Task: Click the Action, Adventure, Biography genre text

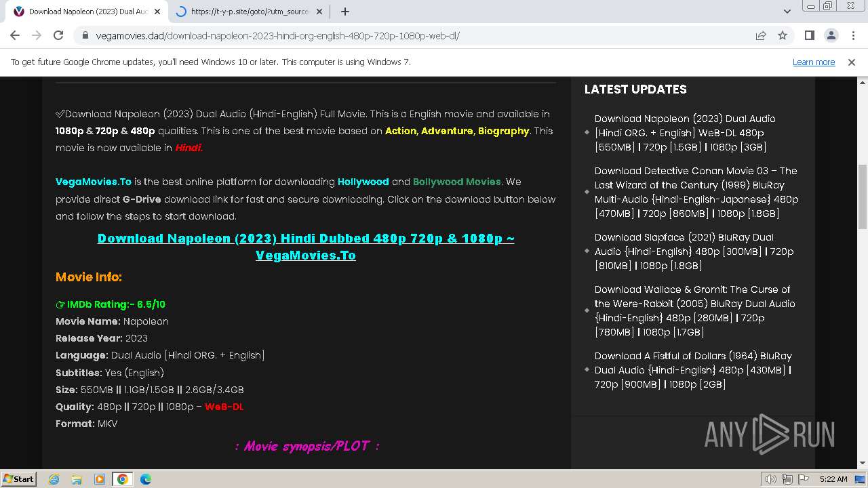Action: pos(457,131)
